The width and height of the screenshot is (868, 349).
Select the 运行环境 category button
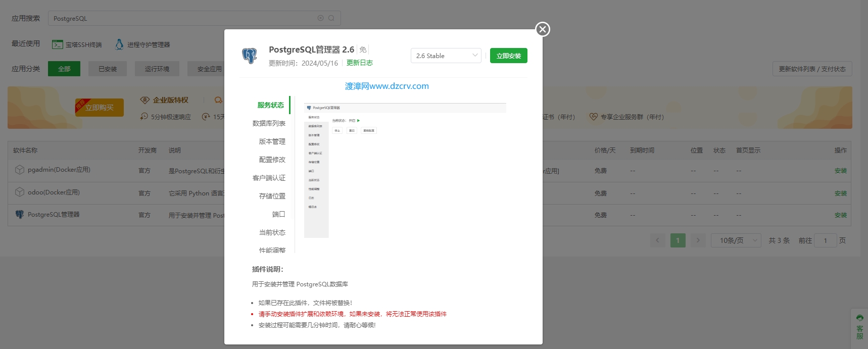coord(157,69)
